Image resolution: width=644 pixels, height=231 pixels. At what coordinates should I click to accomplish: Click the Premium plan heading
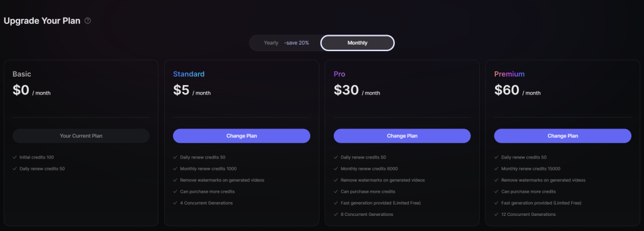(x=509, y=74)
